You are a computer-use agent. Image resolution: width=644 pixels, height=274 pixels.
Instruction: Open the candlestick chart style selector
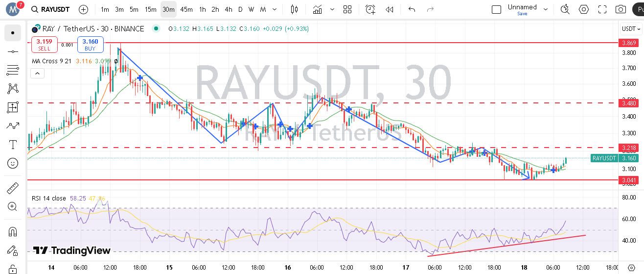tap(294, 9)
